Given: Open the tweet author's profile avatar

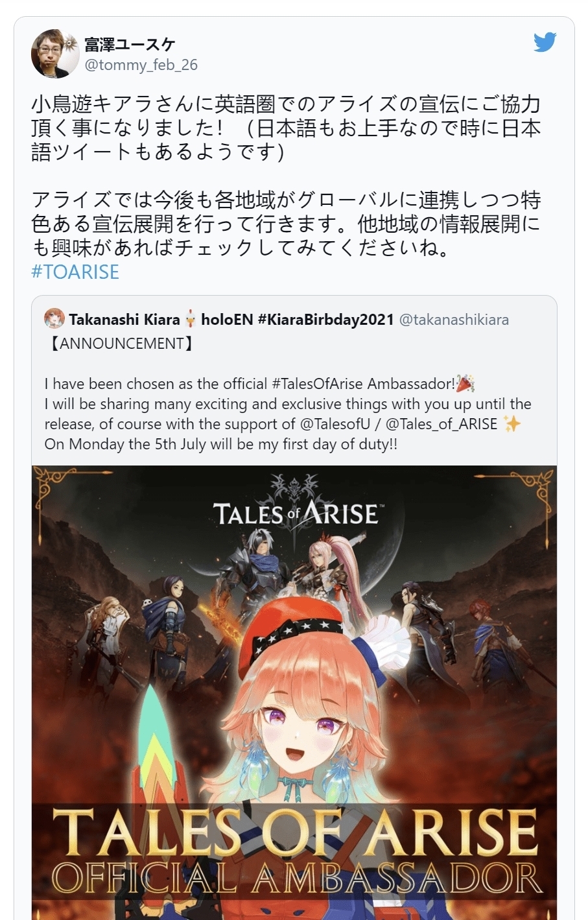Looking at the screenshot, I should click(x=55, y=53).
